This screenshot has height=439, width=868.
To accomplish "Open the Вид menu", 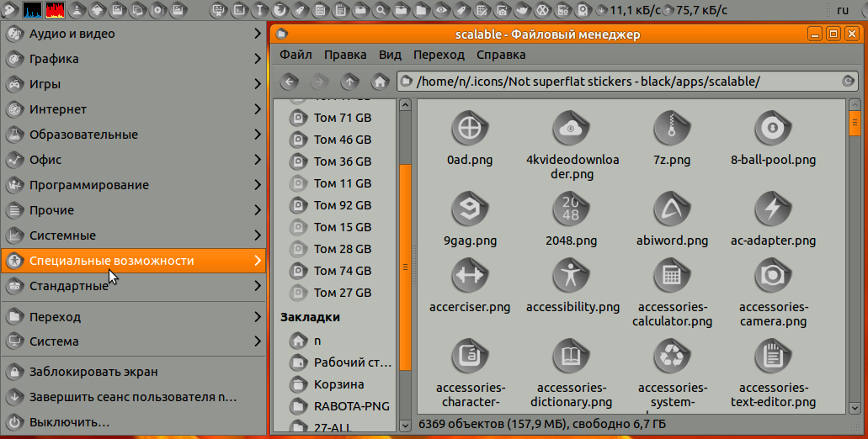I will point(390,55).
